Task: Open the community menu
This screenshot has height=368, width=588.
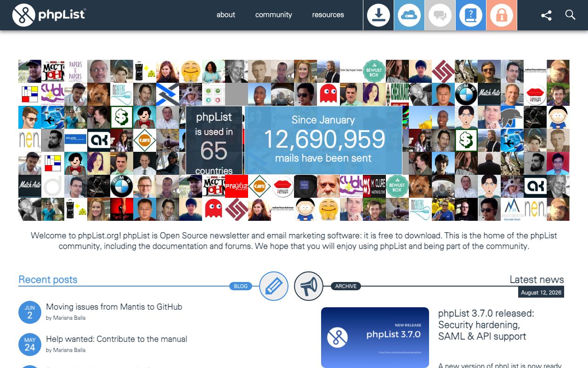Action: [x=274, y=15]
